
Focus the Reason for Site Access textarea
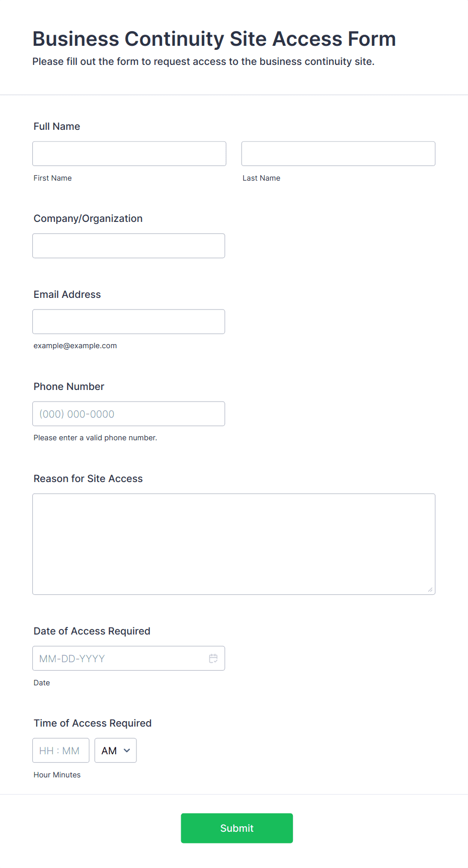[234, 544]
